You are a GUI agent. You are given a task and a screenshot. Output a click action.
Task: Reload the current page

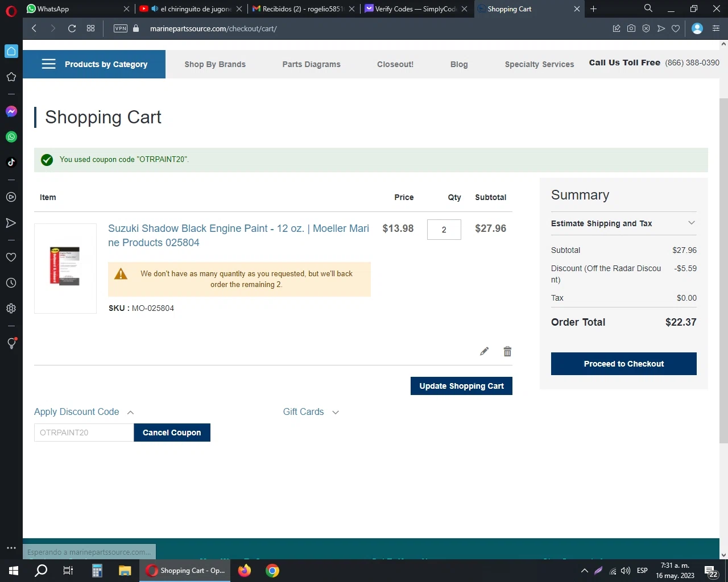(72, 28)
